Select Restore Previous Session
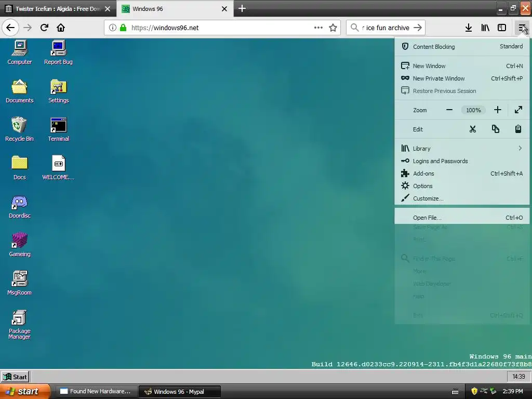Screen dimensions: 532x399 (x=462, y=91)
